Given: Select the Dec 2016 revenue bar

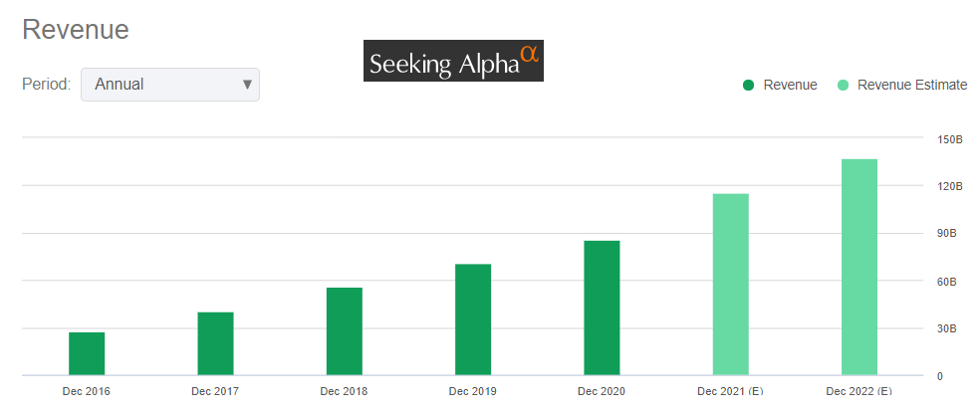Looking at the screenshot, I should click(87, 353).
